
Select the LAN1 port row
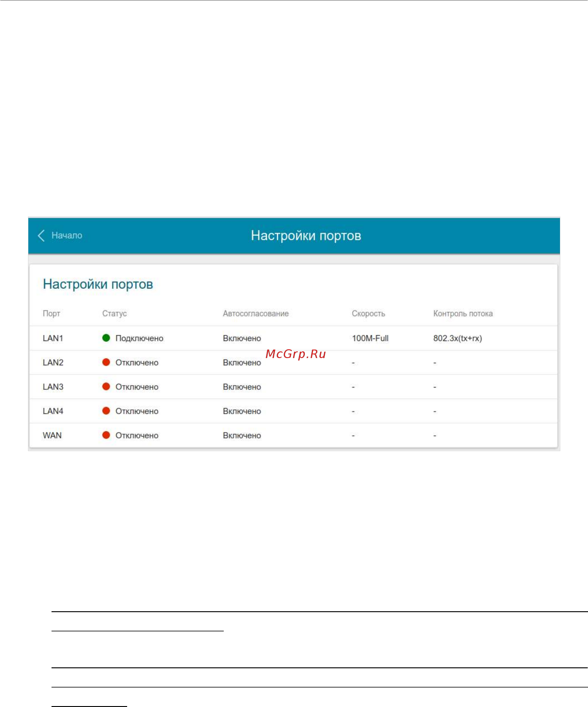tap(293, 338)
